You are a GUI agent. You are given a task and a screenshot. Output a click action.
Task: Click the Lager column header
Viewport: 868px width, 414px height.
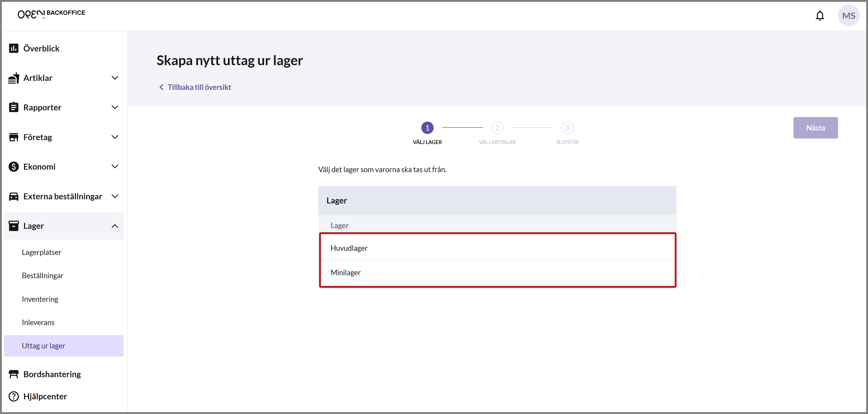click(x=339, y=225)
